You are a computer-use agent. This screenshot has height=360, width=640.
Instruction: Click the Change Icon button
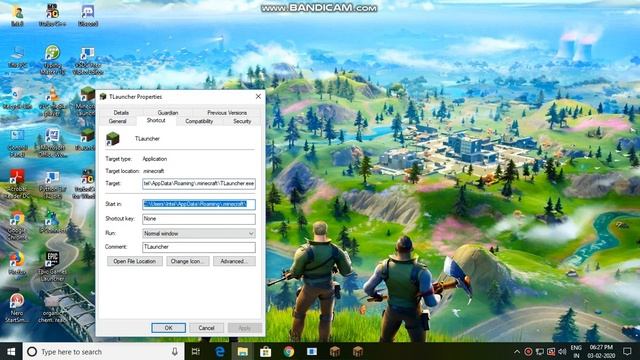click(188, 261)
